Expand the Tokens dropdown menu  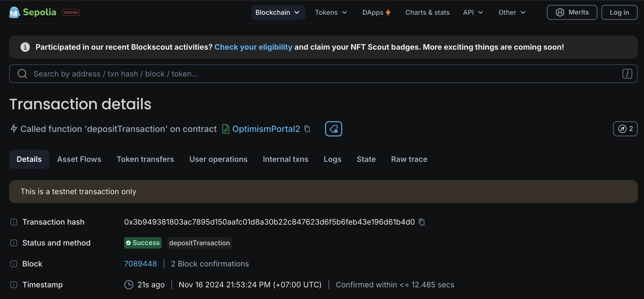pos(331,12)
